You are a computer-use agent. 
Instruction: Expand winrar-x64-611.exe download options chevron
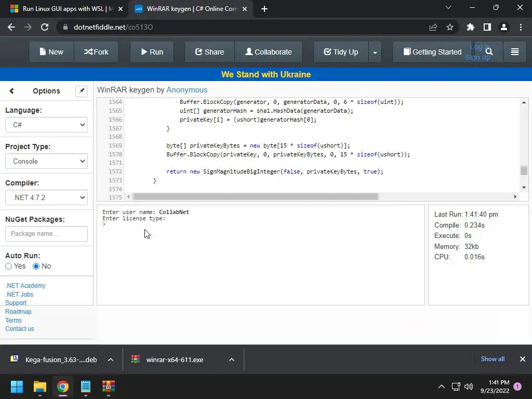click(x=232, y=360)
